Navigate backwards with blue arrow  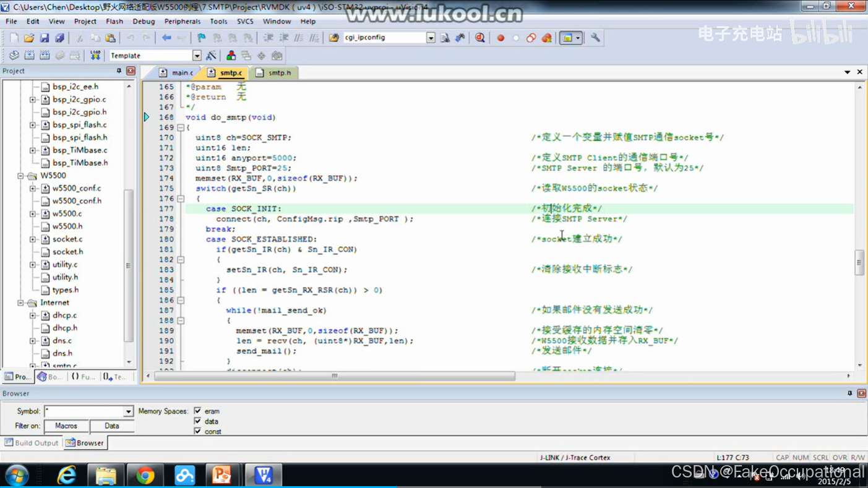[166, 38]
